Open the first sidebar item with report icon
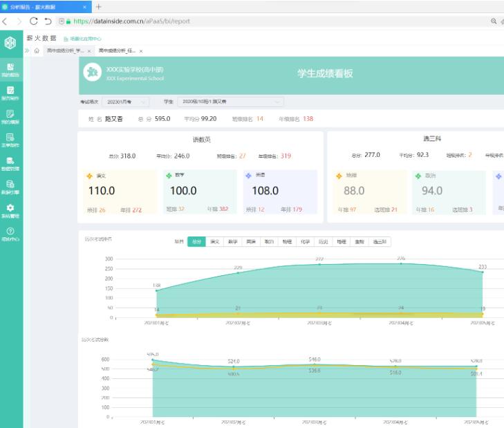The image size is (504, 428). (x=10, y=70)
